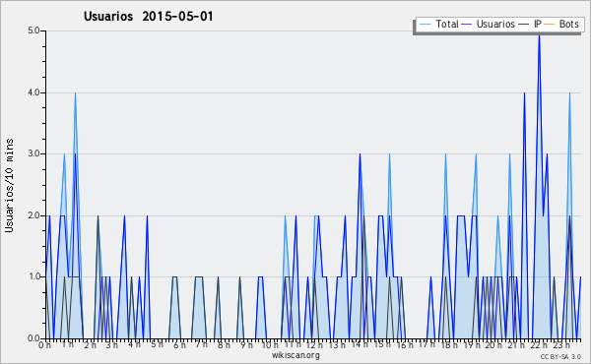Click the 'Usuarios/10 mins' axis label
The height and width of the screenshot is (364, 591).
coord(9,185)
